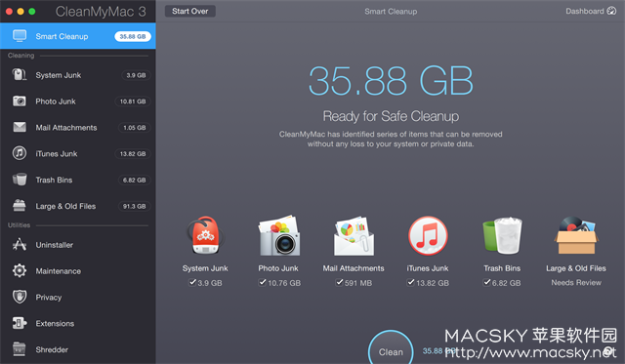Click the Photo Junk caption below camera icon

[x=278, y=268]
